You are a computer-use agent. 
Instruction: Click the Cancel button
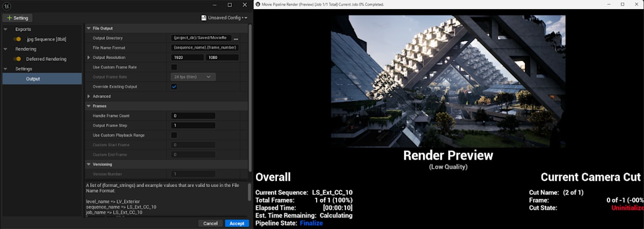210,223
